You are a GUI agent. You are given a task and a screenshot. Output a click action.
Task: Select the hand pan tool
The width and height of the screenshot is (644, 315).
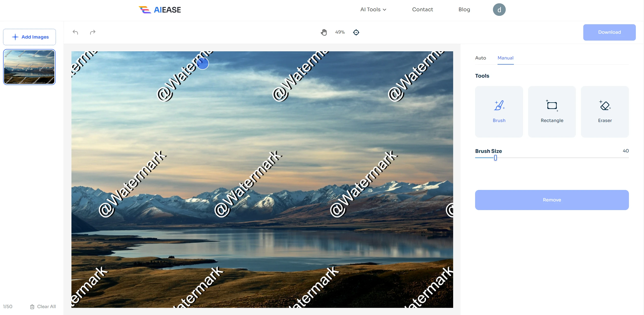(324, 32)
